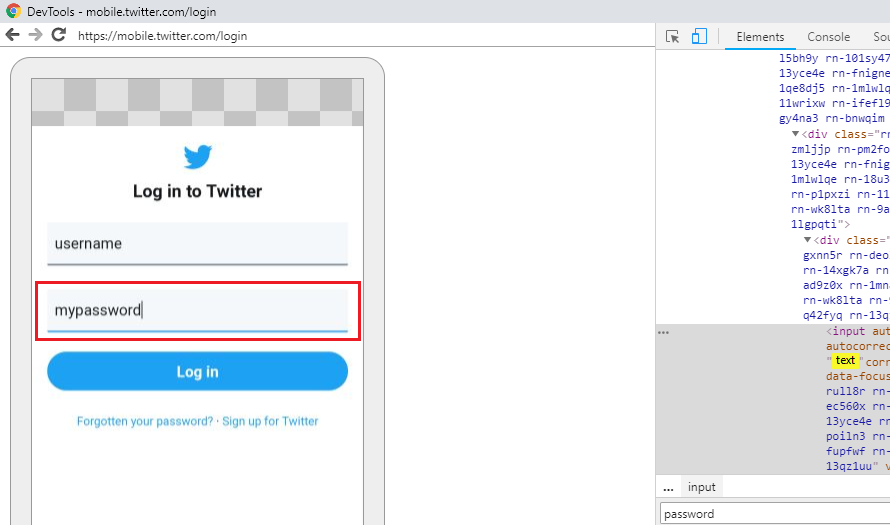Image resolution: width=890 pixels, height=525 pixels.
Task: Click the Chrome icon in title bar
Action: (x=13, y=12)
